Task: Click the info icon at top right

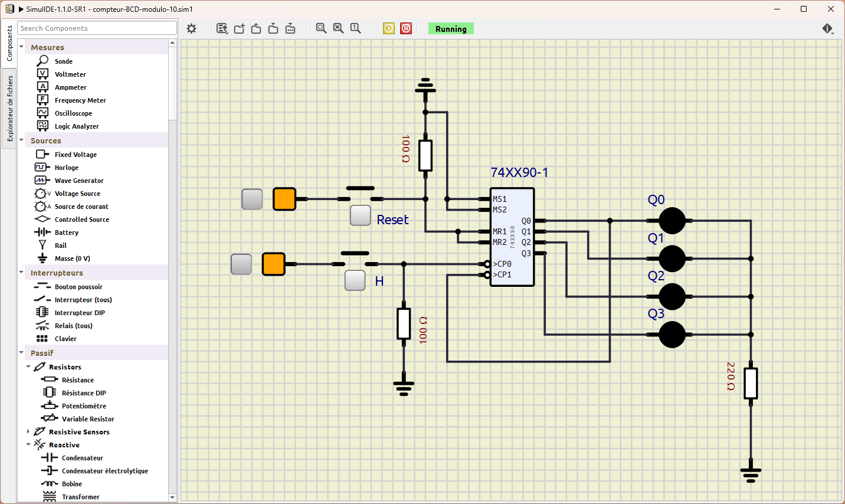Action: click(827, 28)
